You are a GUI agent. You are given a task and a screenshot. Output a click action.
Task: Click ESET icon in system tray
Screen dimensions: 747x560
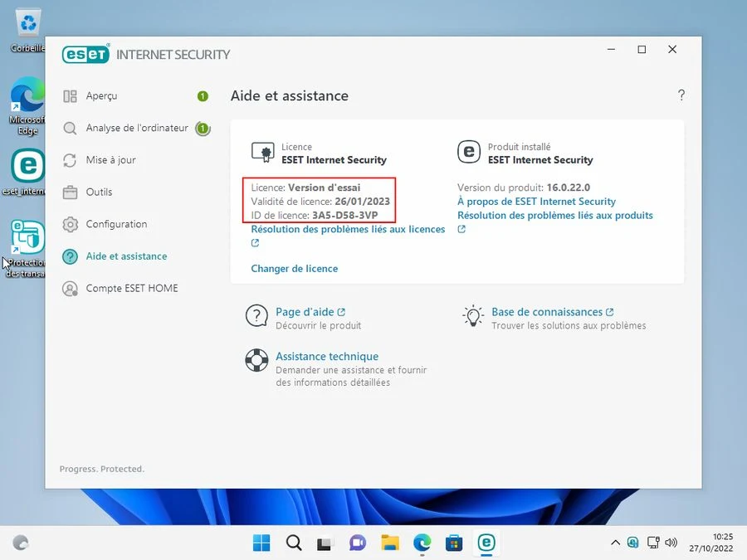pos(632,543)
